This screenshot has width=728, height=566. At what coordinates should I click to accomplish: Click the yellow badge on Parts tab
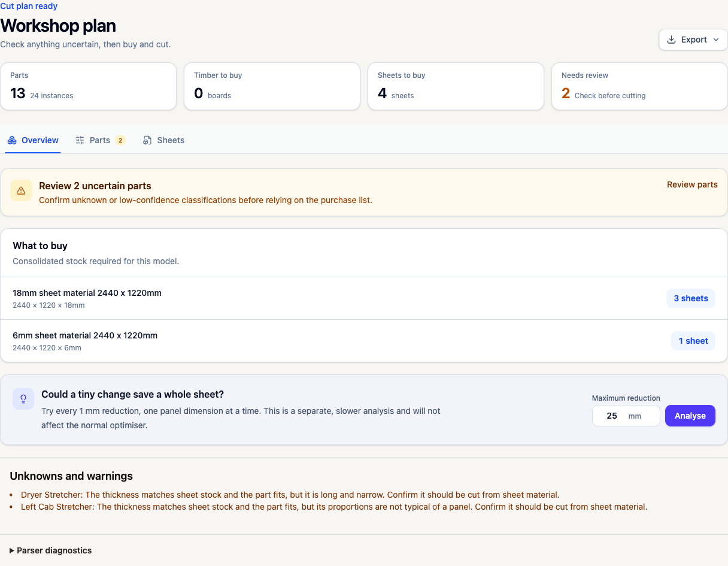click(x=120, y=140)
